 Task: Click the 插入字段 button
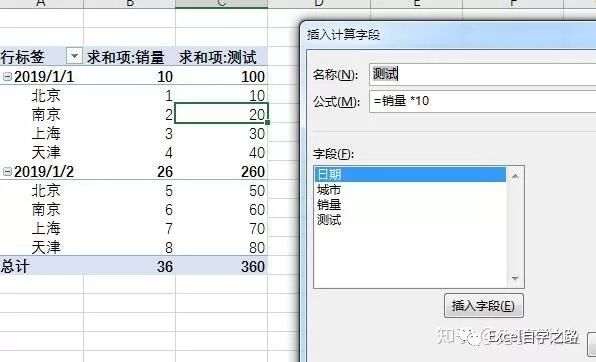[483, 305]
